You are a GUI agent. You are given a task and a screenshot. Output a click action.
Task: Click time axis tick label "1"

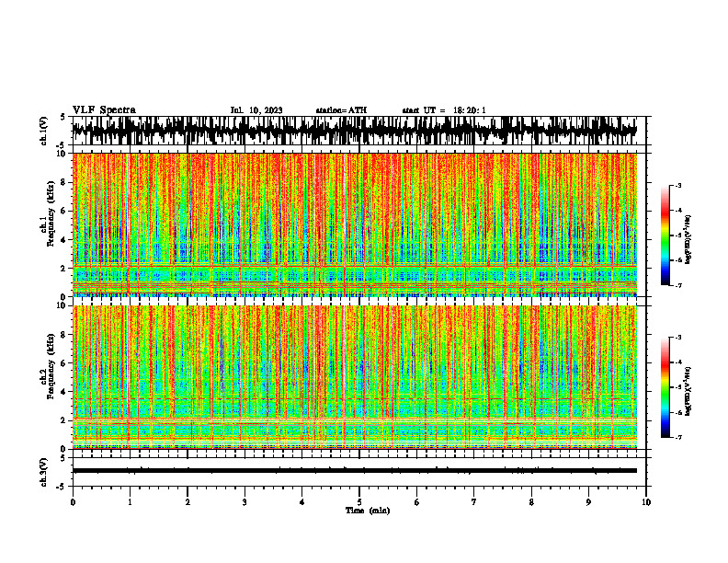click(x=130, y=502)
